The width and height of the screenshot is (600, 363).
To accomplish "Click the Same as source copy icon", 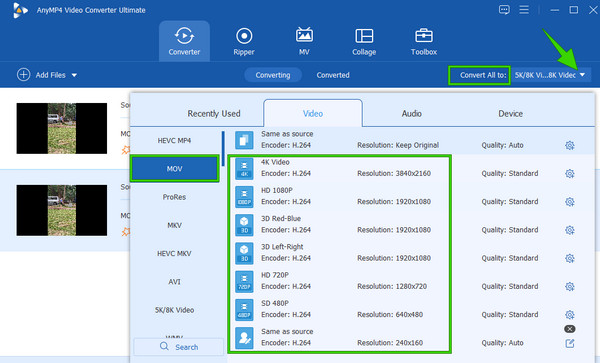I will point(244,140).
